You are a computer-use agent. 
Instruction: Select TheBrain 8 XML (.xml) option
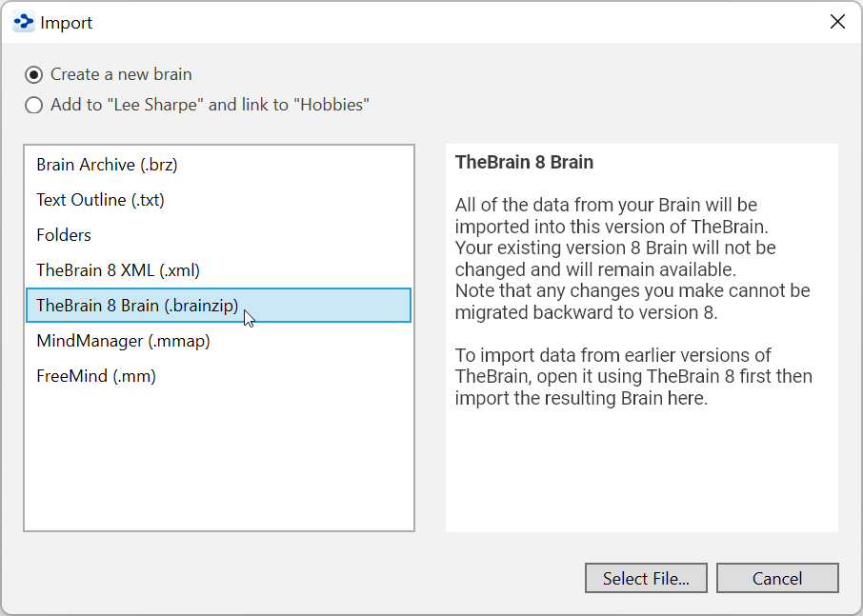(x=118, y=270)
